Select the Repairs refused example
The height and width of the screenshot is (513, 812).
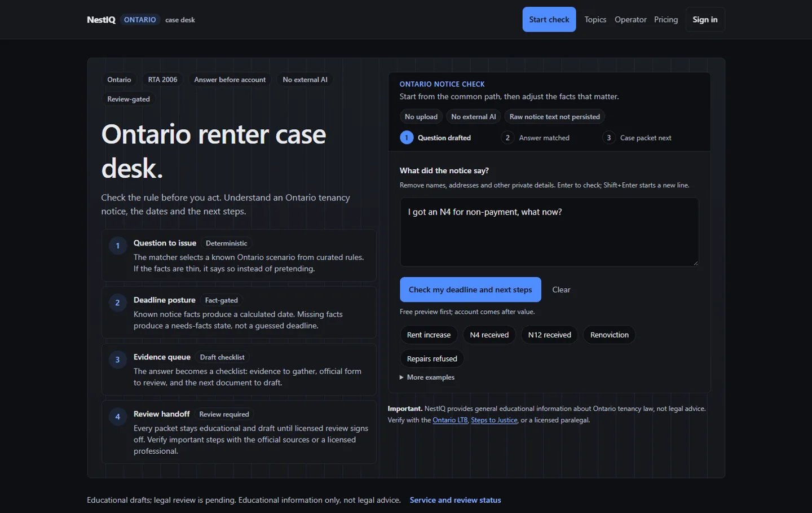click(432, 358)
